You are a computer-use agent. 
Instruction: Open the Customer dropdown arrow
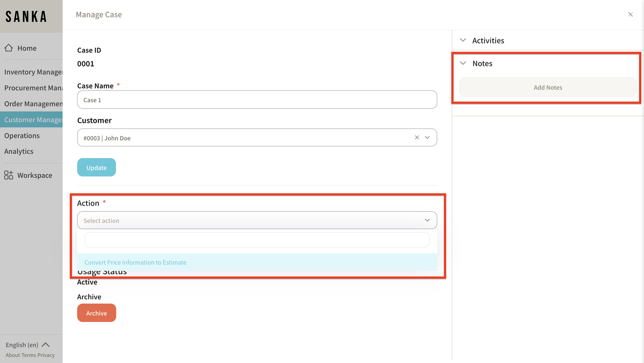pyautogui.click(x=427, y=137)
